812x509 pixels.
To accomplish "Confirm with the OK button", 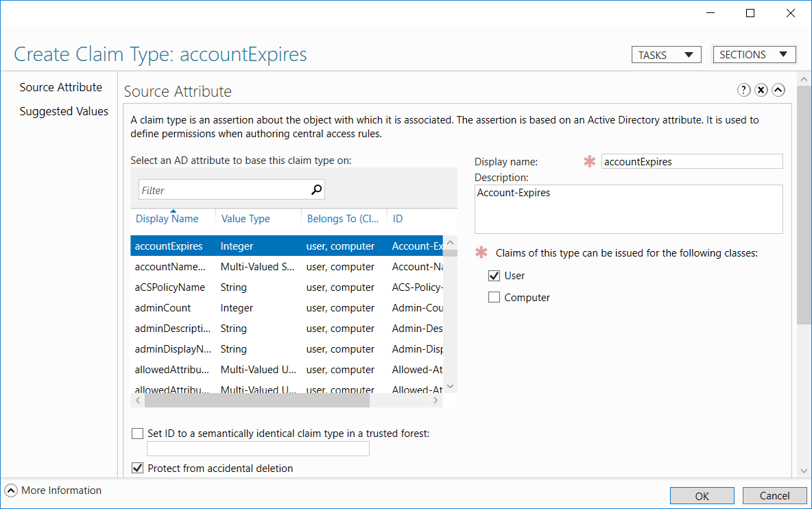I will point(702,495).
